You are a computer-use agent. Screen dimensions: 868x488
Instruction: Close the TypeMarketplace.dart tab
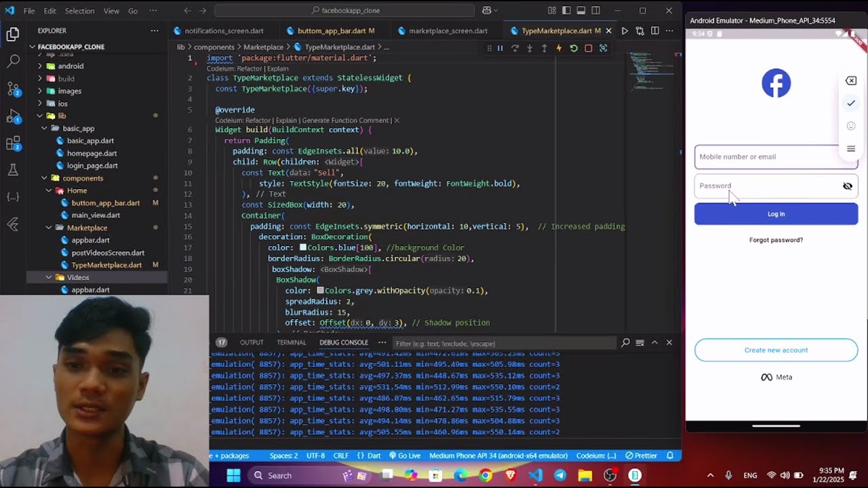click(x=608, y=30)
